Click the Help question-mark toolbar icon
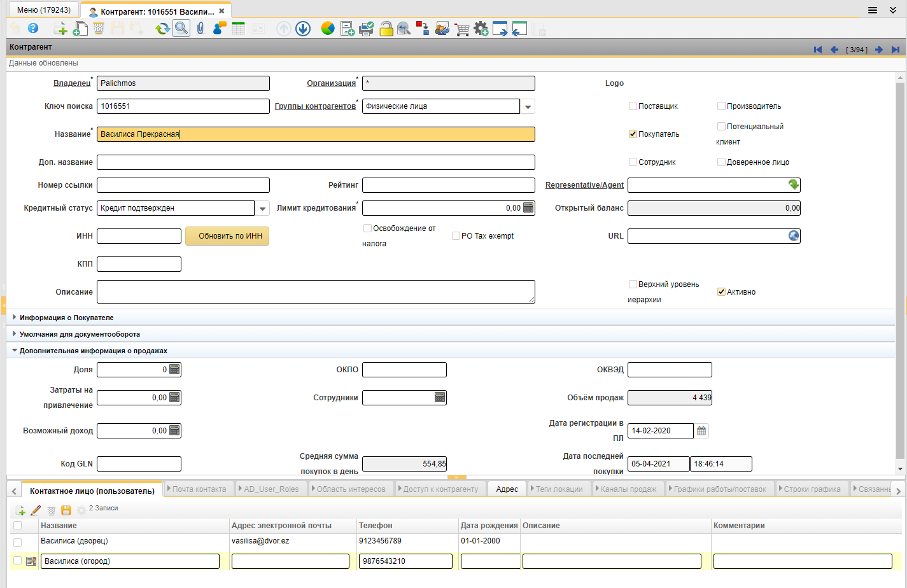Image resolution: width=907 pixels, height=588 pixels. pos(33,29)
